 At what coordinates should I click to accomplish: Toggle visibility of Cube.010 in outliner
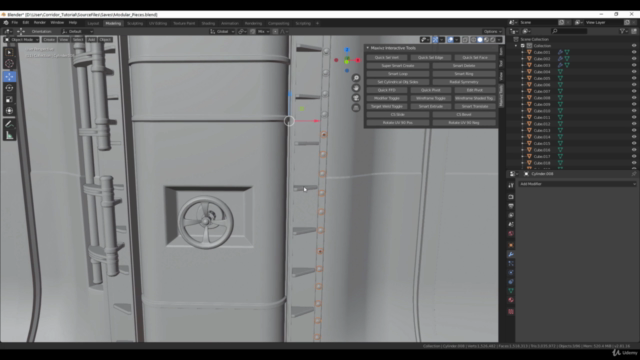(x=634, y=111)
